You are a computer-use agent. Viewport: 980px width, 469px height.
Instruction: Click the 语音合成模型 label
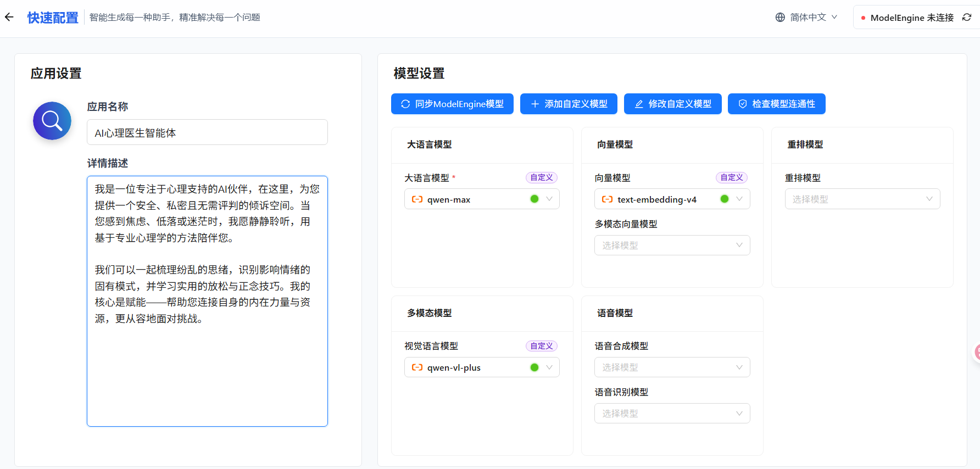[621, 346]
